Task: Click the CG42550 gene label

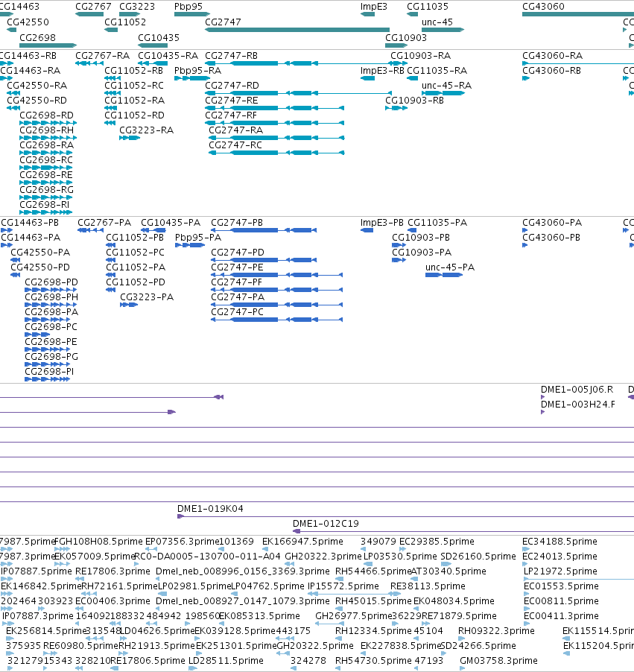Action: (28, 22)
